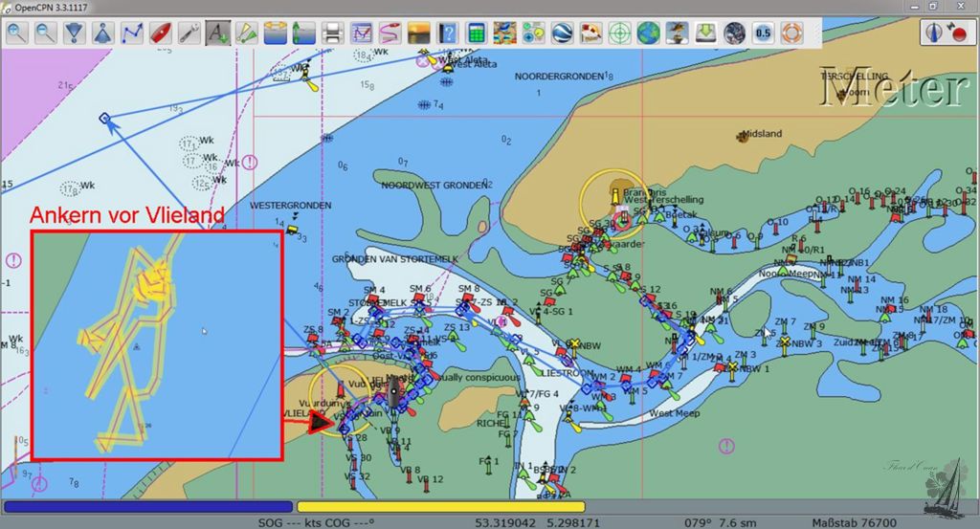
Task: Click the globe plugin icon
Action: click(x=649, y=33)
